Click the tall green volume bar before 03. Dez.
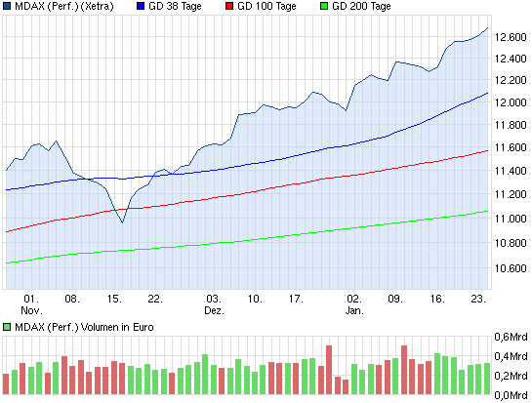This screenshot has width=532, height=403. click(x=205, y=375)
